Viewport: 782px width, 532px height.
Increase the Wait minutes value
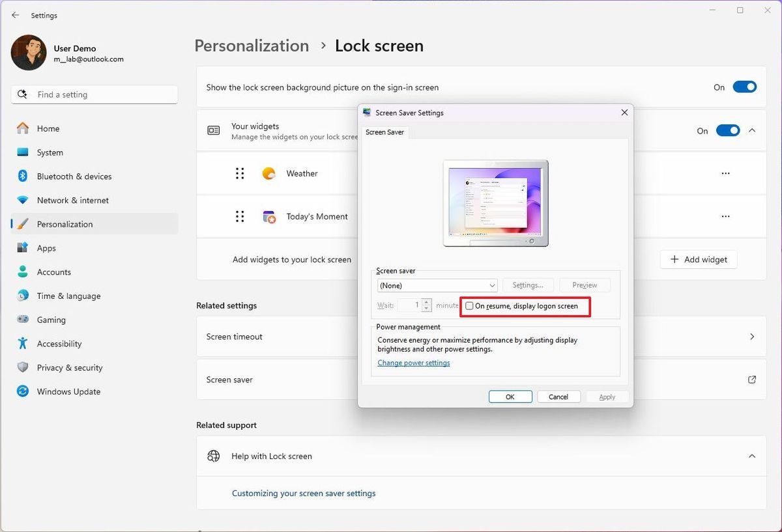coord(426,302)
